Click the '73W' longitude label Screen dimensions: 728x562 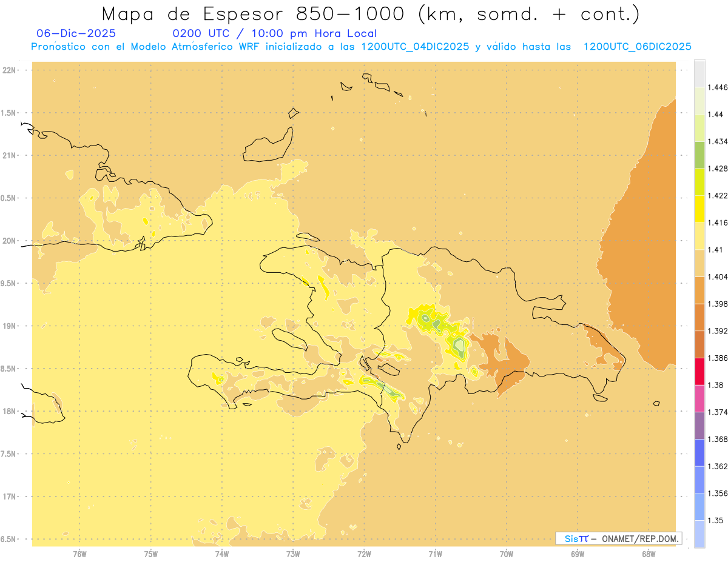tap(293, 554)
